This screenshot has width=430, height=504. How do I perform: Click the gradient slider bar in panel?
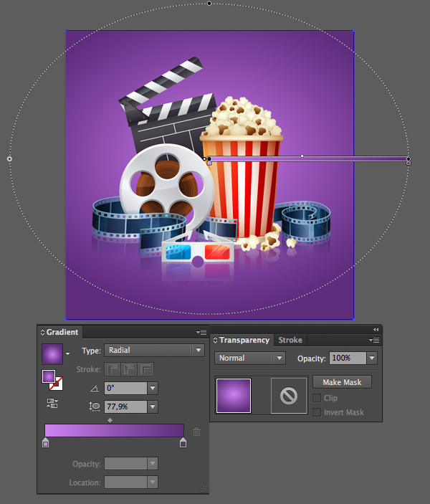pyautogui.click(x=115, y=430)
